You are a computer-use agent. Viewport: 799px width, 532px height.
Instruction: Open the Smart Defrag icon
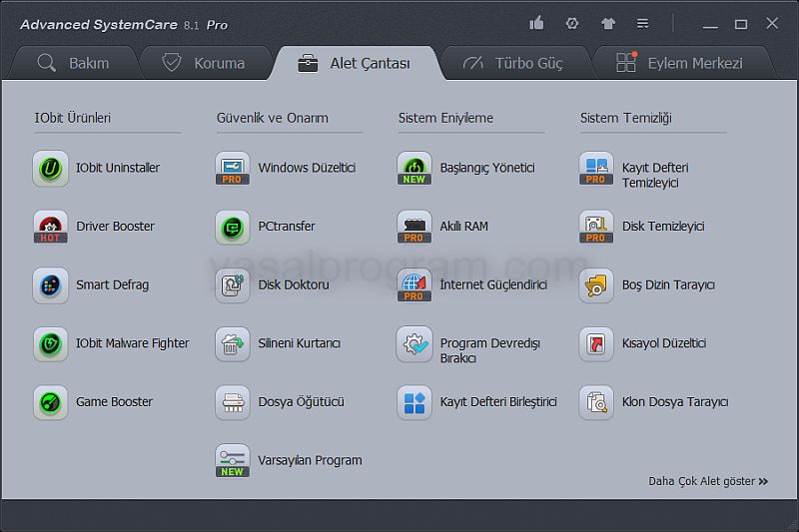(x=50, y=285)
